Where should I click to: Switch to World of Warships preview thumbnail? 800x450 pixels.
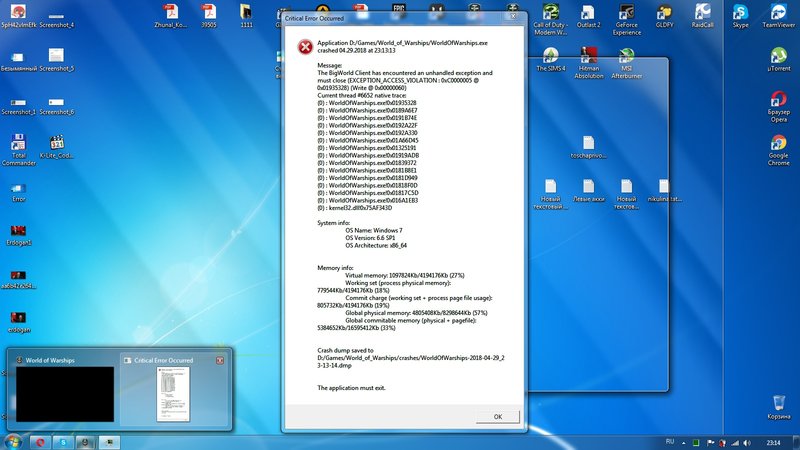click(65, 394)
